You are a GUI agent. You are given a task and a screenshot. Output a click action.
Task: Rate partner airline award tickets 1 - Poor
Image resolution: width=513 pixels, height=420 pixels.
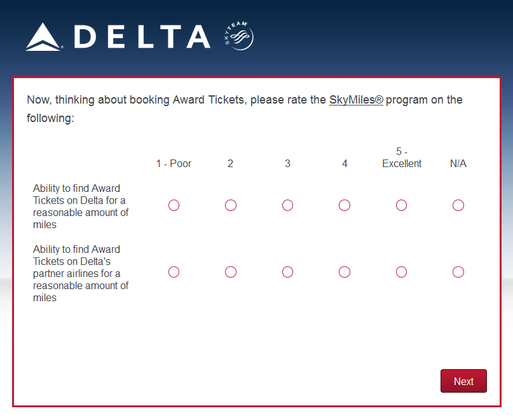174,272
